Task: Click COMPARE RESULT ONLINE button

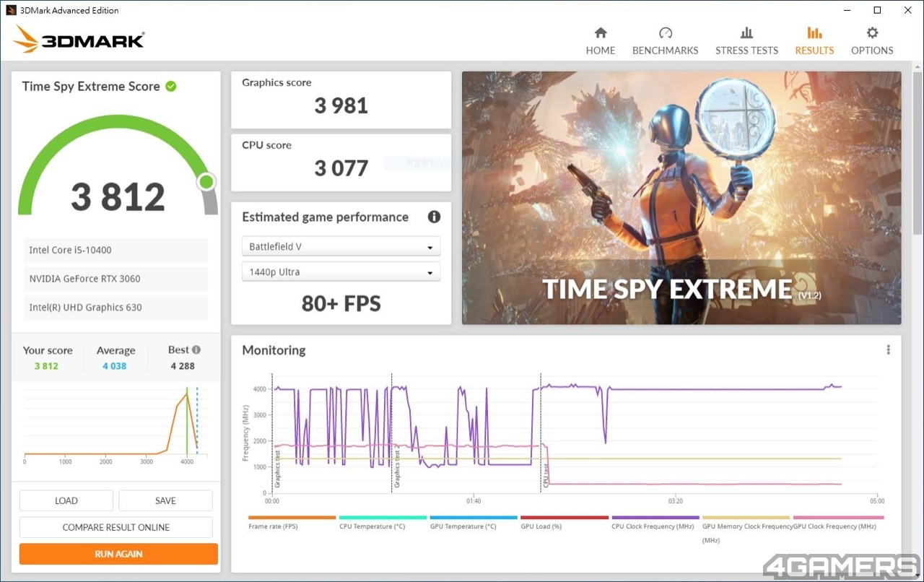Action: click(116, 527)
